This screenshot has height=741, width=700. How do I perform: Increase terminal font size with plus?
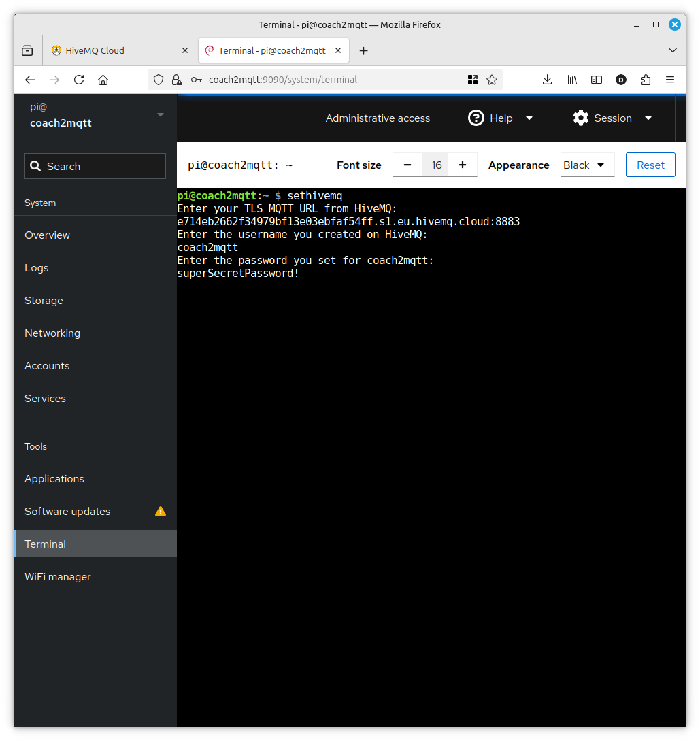point(463,165)
